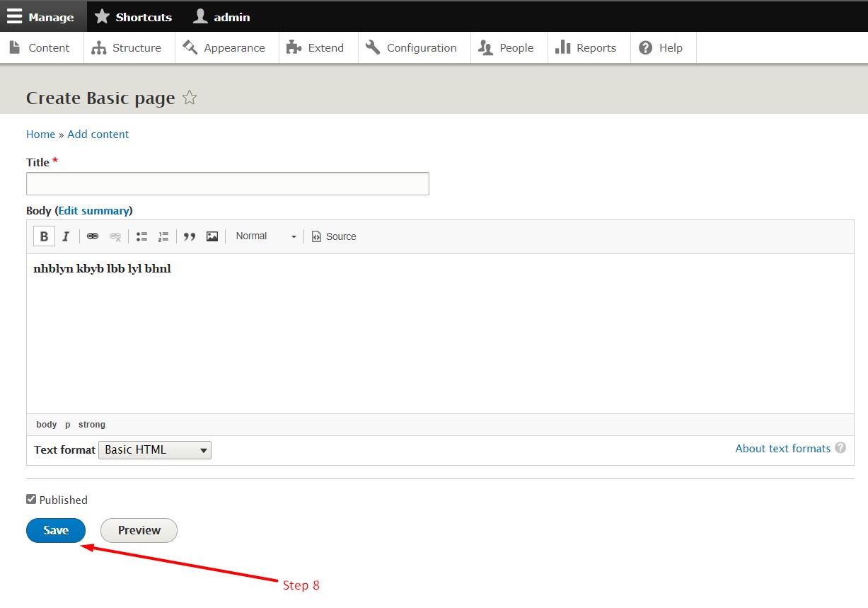Open the admin user menu
The width and height of the screenshot is (868, 608).
click(x=222, y=17)
